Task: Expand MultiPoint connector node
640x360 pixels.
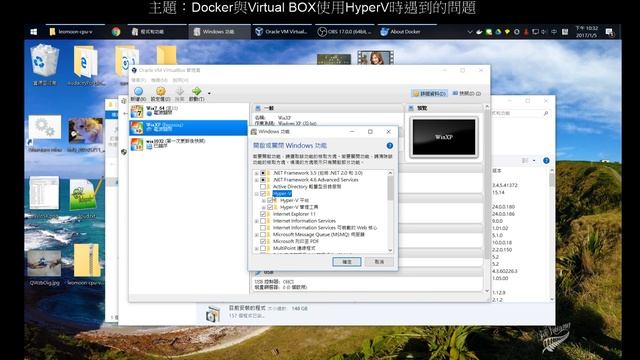Action: [x=257, y=248]
